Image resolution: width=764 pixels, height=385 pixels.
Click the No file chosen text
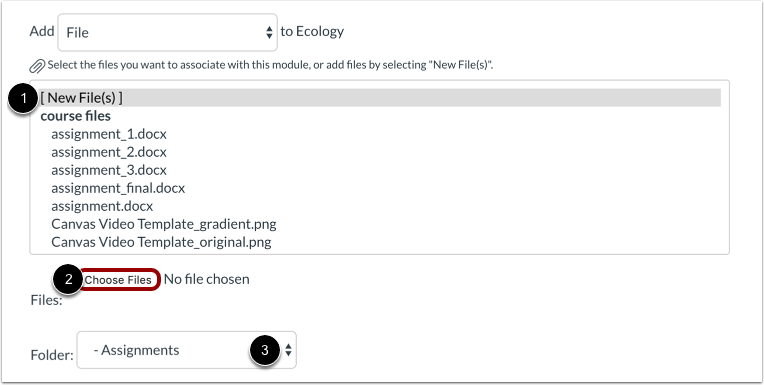[x=207, y=279]
